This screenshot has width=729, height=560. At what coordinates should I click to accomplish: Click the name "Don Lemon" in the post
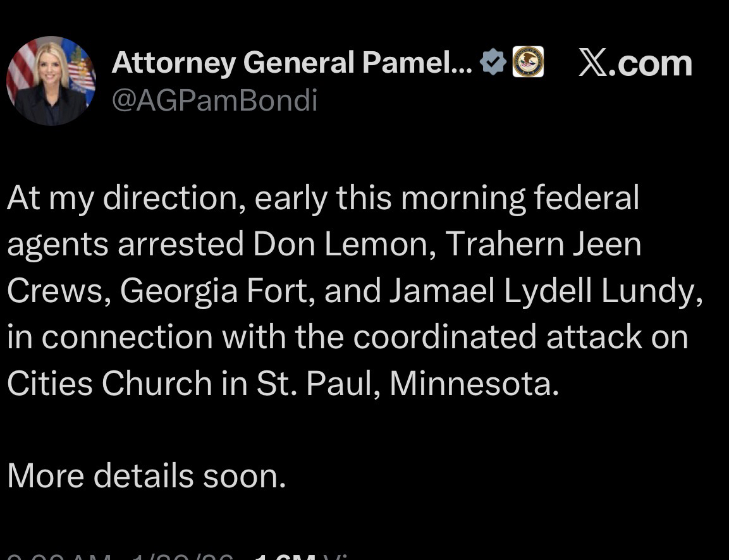[343, 244]
